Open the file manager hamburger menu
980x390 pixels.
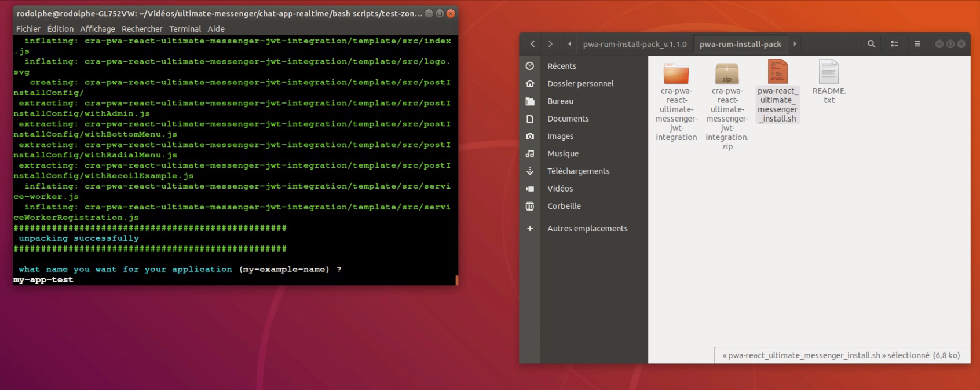pyautogui.click(x=917, y=44)
